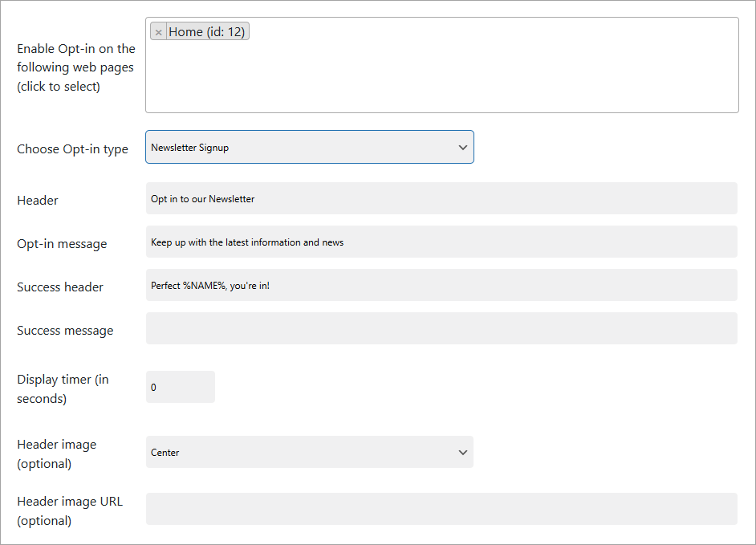756x545 pixels.
Task: Focus the Header text field
Action: [441, 199]
